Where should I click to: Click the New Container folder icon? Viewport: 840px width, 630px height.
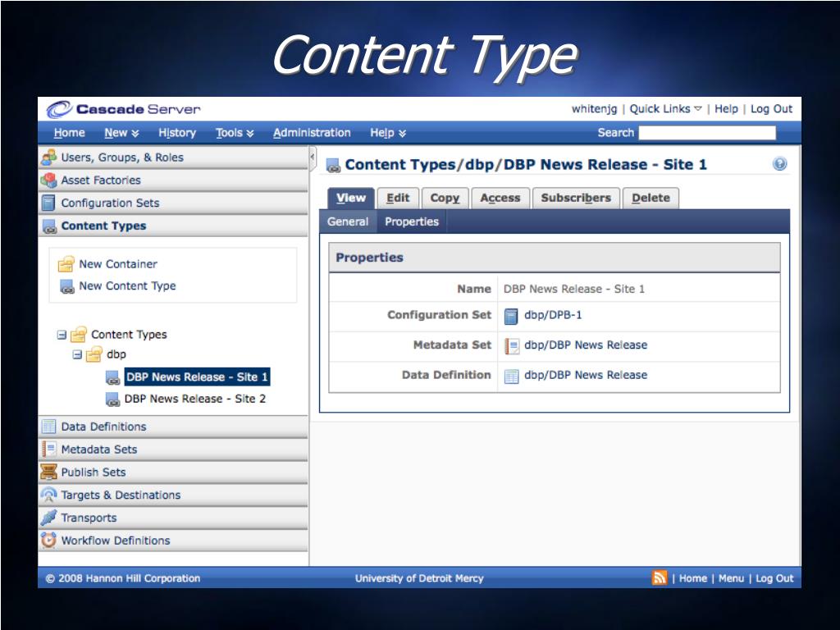pyautogui.click(x=66, y=263)
